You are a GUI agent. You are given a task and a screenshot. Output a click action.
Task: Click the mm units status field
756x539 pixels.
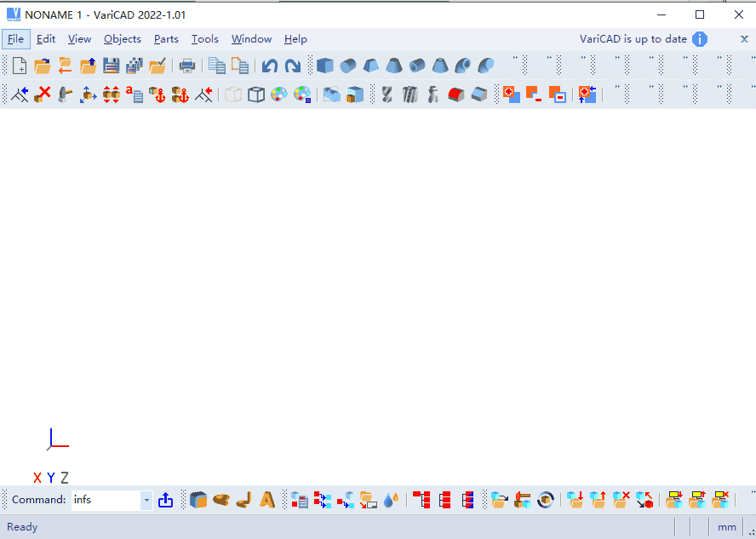point(726,527)
